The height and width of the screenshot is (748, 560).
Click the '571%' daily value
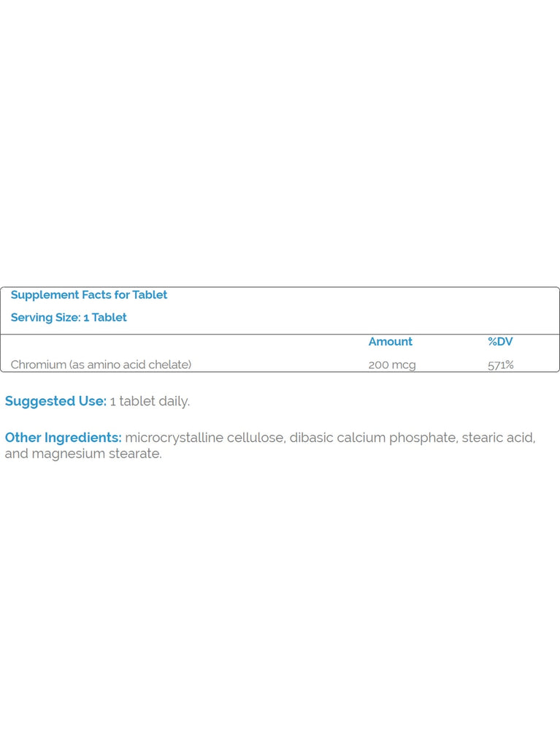(x=500, y=365)
